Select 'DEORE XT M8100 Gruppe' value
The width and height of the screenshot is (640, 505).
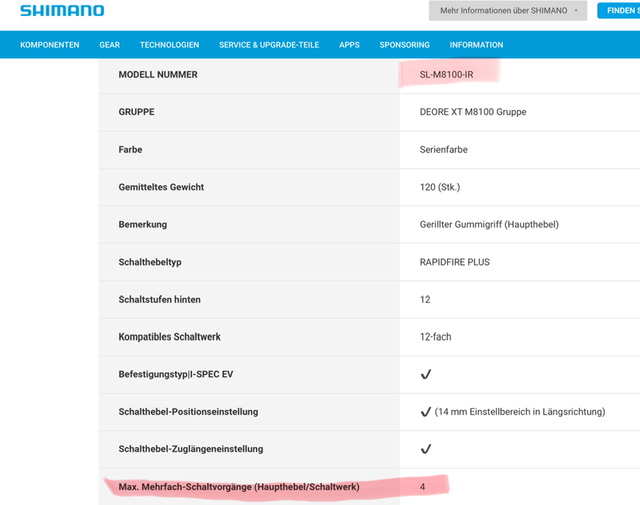pos(473,112)
